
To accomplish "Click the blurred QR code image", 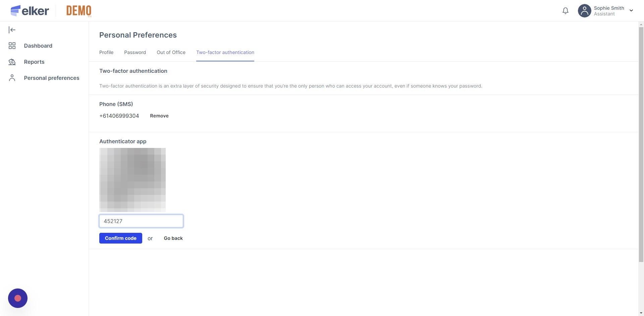I will pos(132,180).
